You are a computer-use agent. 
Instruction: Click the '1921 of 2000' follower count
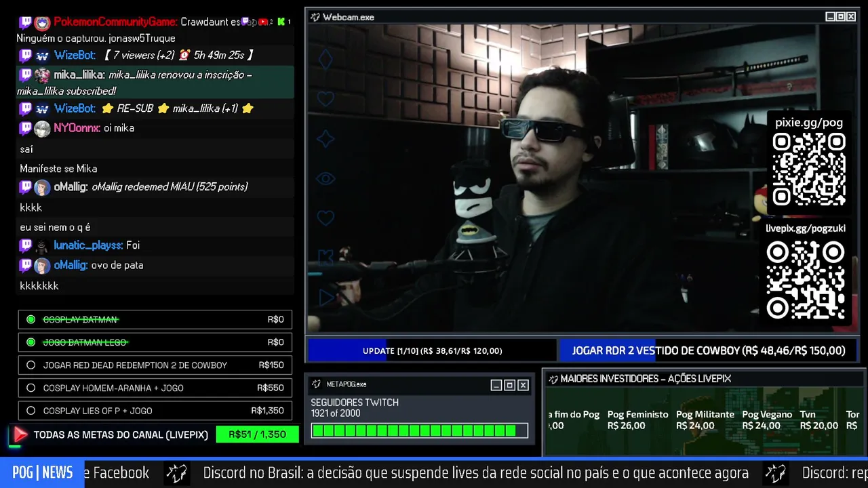[x=336, y=413]
